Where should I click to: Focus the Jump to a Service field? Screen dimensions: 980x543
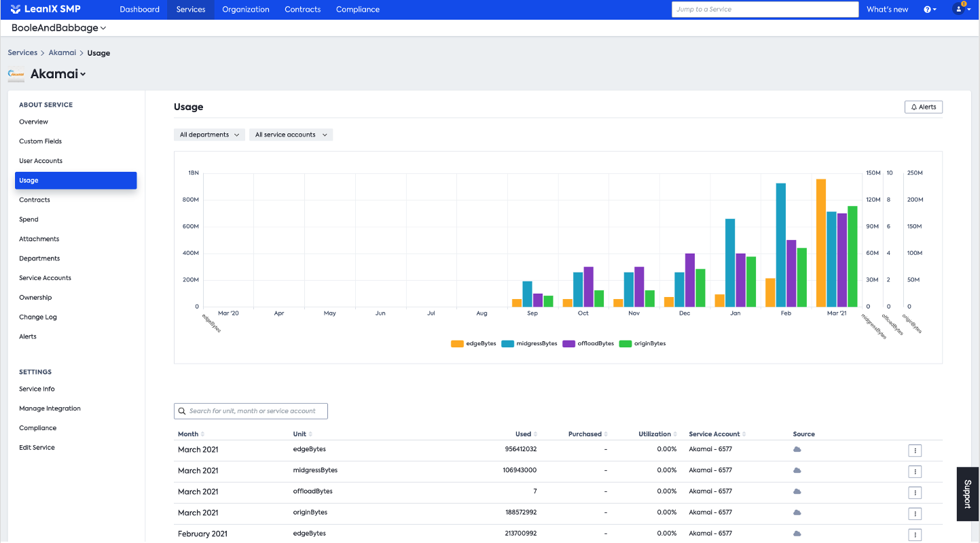coord(765,10)
